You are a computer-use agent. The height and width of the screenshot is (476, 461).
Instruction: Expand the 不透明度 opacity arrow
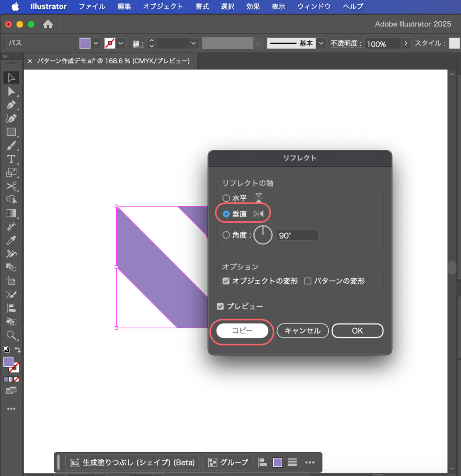(407, 43)
